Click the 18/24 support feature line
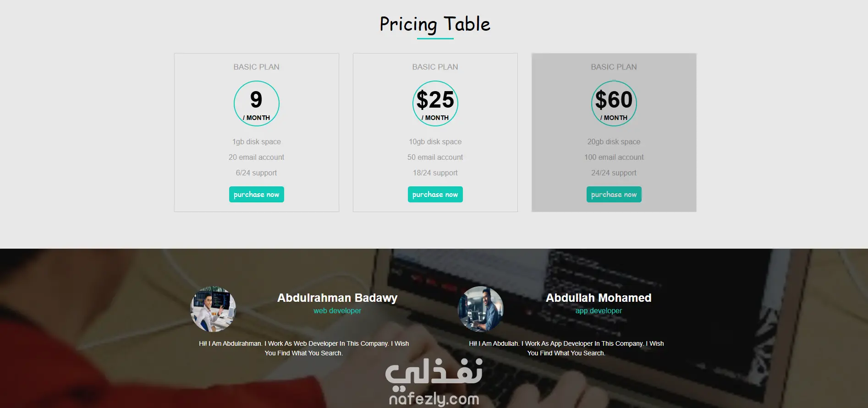868x408 pixels. click(x=435, y=173)
